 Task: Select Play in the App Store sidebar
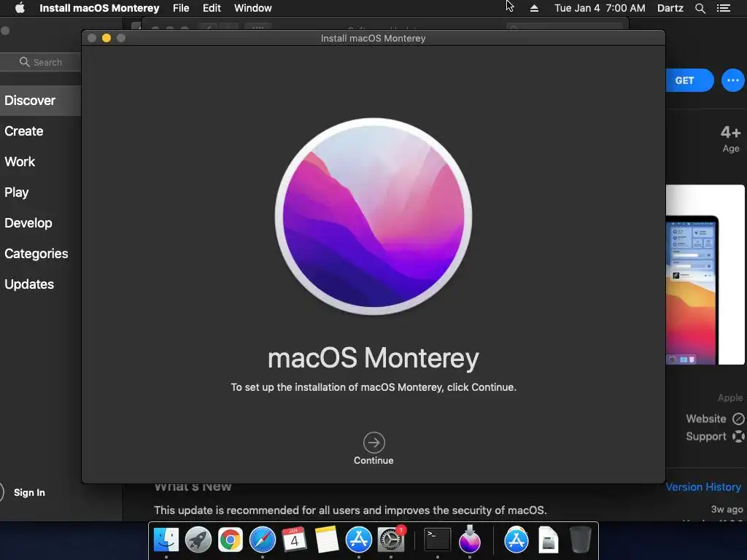click(17, 192)
